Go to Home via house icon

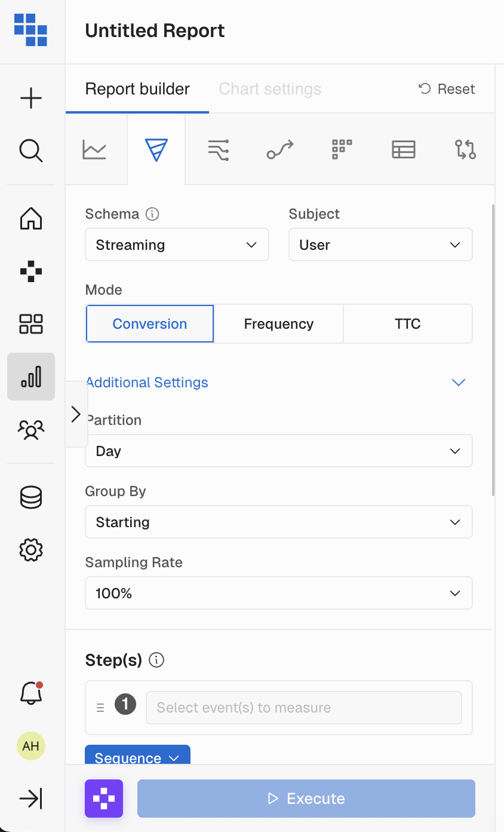click(31, 218)
